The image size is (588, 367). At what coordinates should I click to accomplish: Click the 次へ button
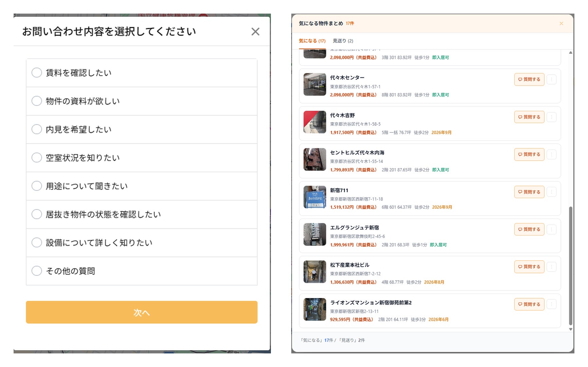(142, 312)
